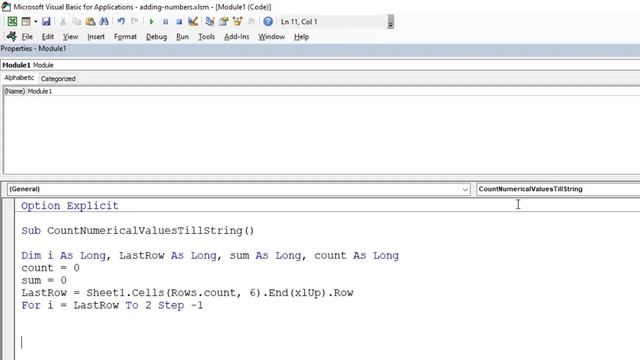Click the count = 0 code line
The image size is (640, 360).
tap(51, 268)
